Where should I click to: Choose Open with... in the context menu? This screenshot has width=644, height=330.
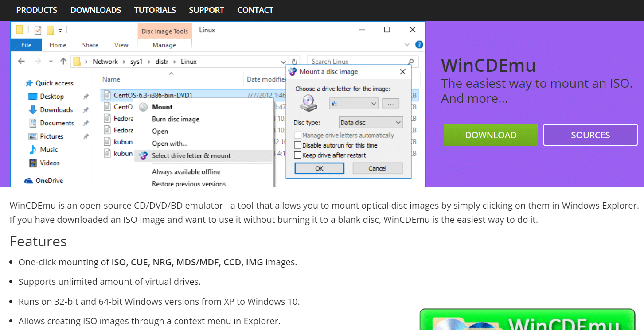pos(170,144)
